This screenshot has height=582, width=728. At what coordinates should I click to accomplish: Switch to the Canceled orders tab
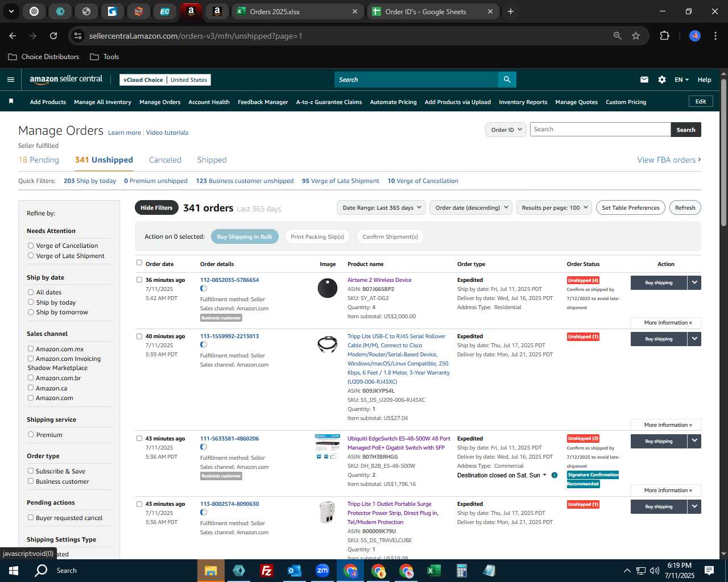[165, 160]
